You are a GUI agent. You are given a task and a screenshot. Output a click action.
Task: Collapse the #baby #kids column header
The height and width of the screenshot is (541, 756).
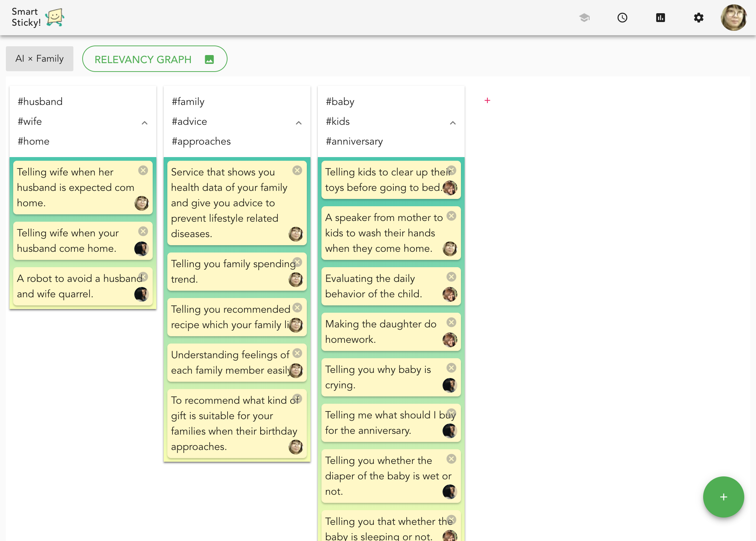pyautogui.click(x=453, y=123)
